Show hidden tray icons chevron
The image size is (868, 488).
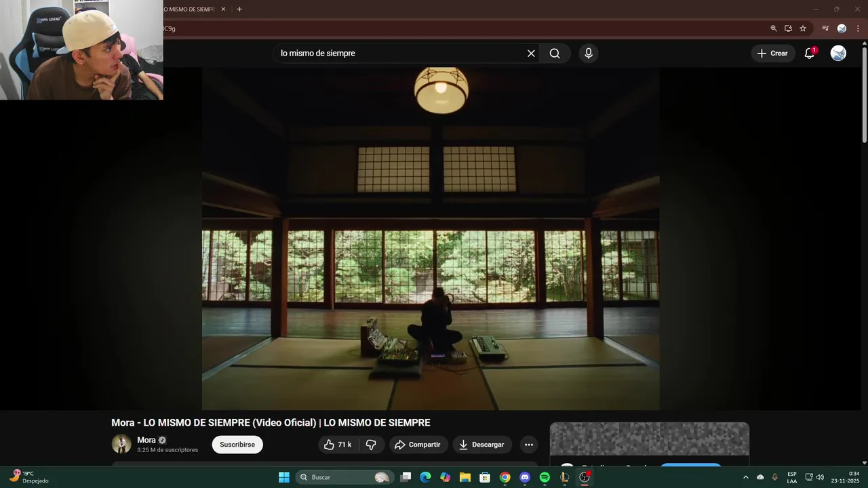pos(746,477)
